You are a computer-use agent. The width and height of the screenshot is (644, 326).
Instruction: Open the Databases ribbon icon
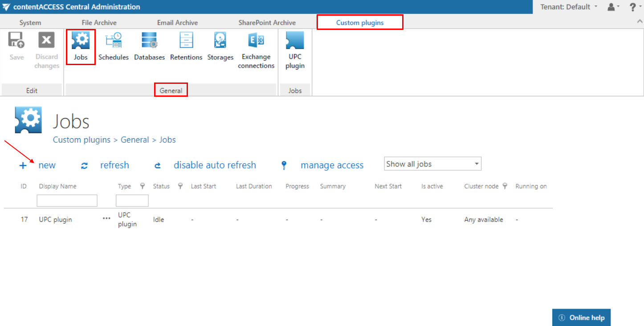[149, 46]
